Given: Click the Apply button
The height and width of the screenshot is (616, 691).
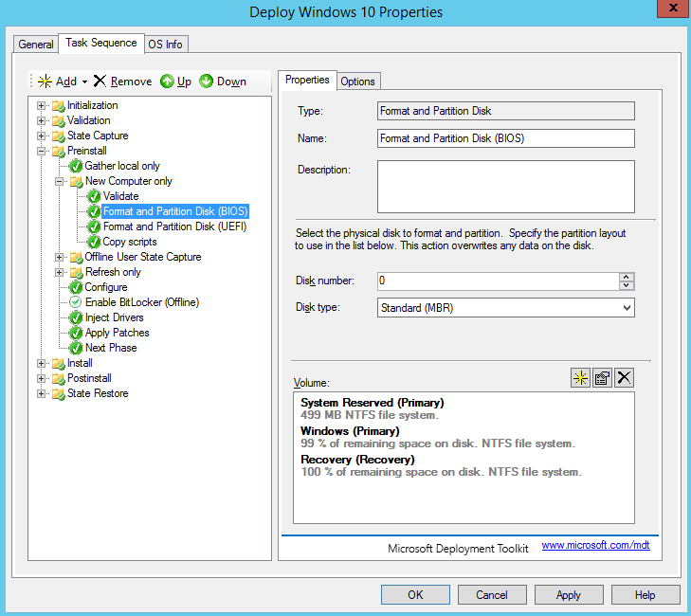Looking at the screenshot, I should pos(569,595).
